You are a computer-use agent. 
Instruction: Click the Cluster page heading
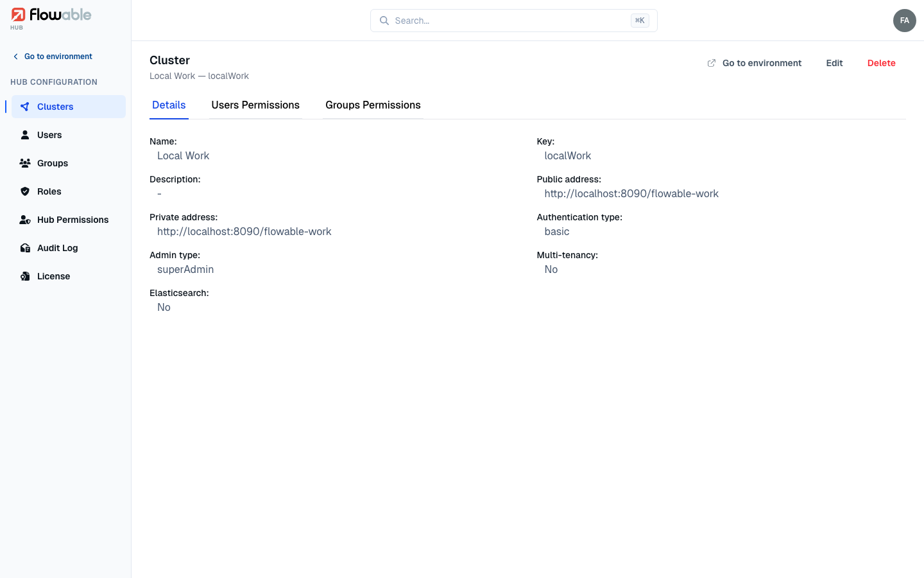point(169,60)
